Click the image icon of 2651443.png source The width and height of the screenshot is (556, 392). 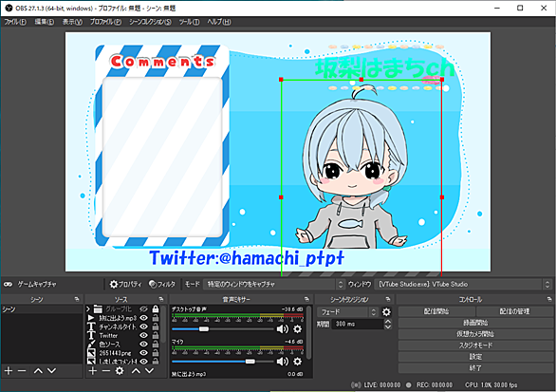point(91,353)
